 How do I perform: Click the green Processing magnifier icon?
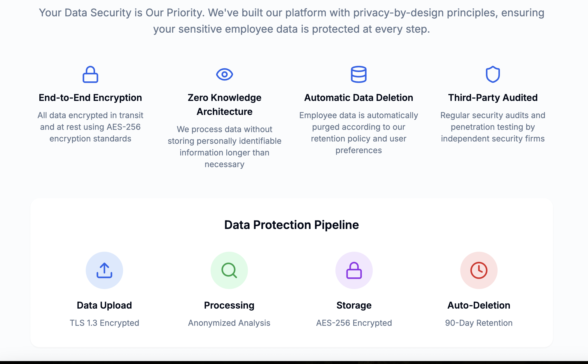click(229, 270)
